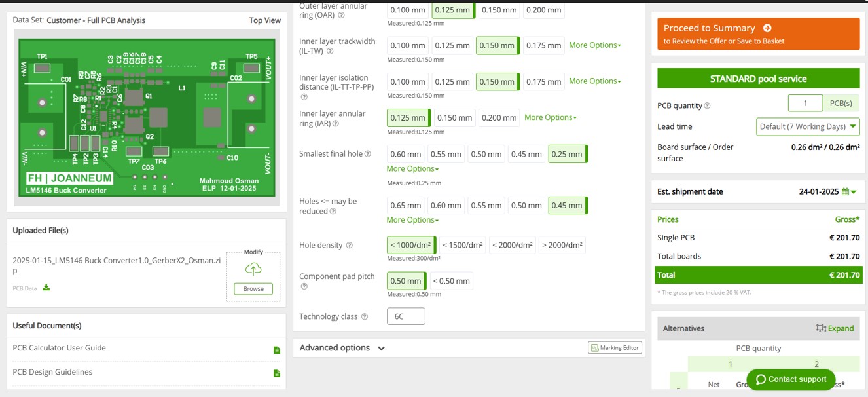
Task: Open the PCB Design Guidelines document icon
Action: pyautogui.click(x=276, y=373)
